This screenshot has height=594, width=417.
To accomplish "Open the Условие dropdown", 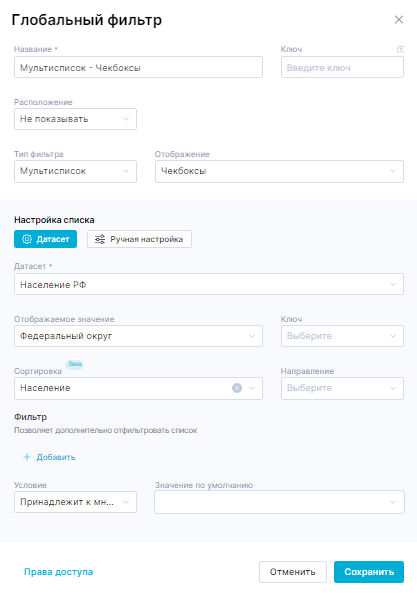I will 75,502.
